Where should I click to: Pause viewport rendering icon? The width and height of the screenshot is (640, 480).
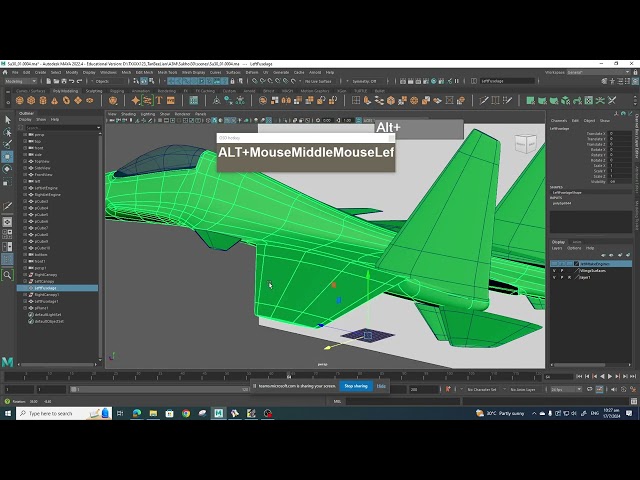pos(457,81)
